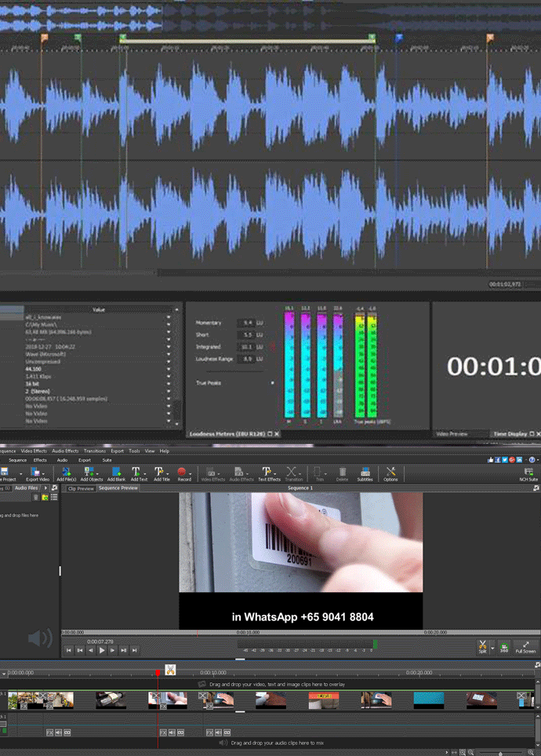This screenshot has width=541, height=756.
Task: Click the Add Text icon
Action: pos(136,471)
